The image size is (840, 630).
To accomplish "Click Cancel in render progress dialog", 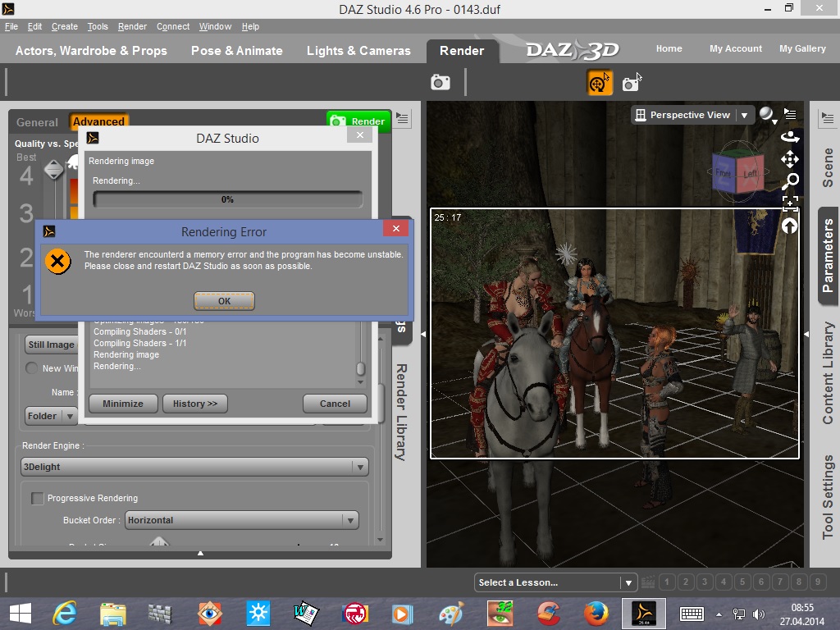I will pyautogui.click(x=335, y=404).
